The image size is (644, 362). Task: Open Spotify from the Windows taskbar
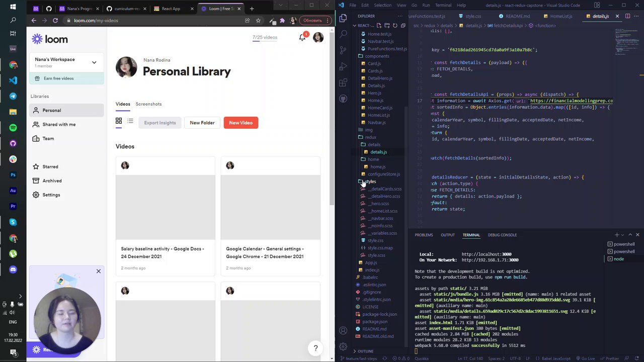(x=13, y=128)
